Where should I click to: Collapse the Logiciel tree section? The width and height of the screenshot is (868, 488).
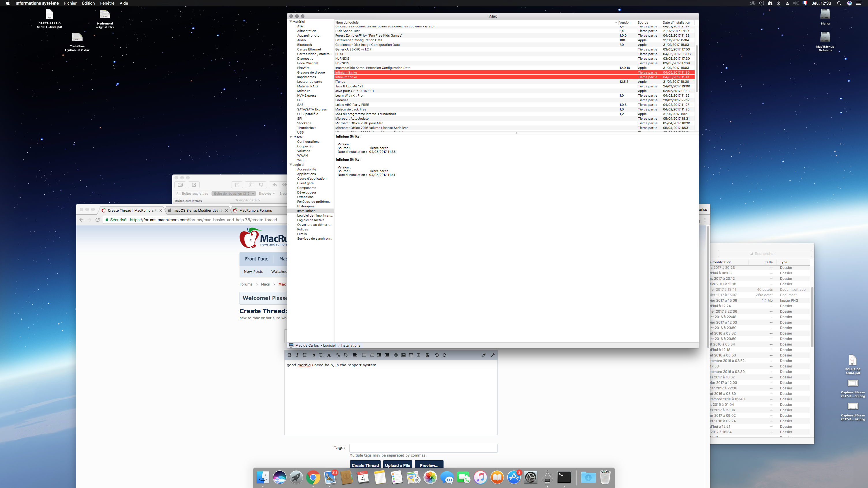[291, 165]
